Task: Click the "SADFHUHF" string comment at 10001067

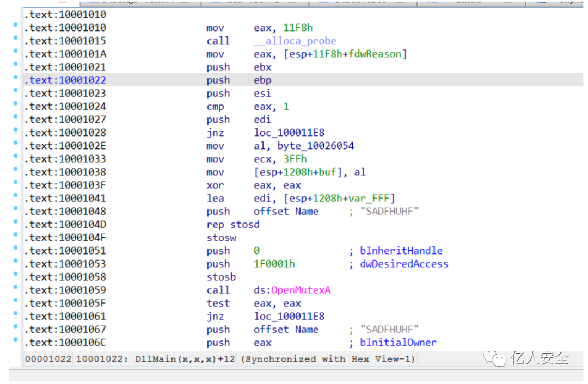Action: (x=389, y=330)
